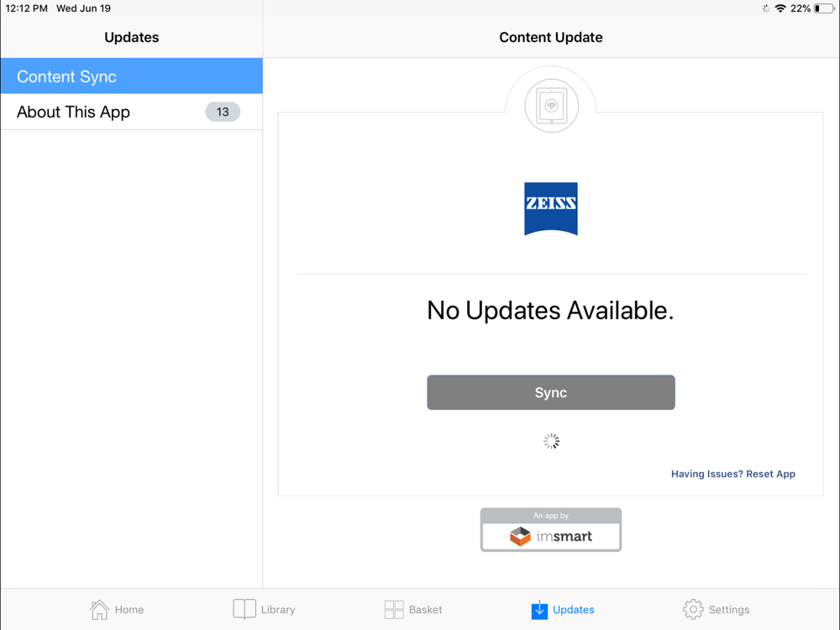Tap the 12:12 PM clock
The height and width of the screenshot is (630, 840).
26,8
